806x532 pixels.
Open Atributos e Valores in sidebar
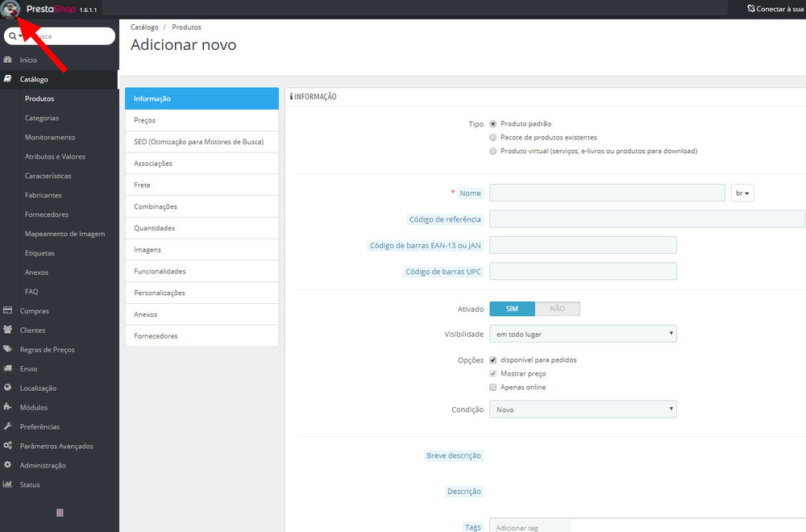click(x=55, y=156)
